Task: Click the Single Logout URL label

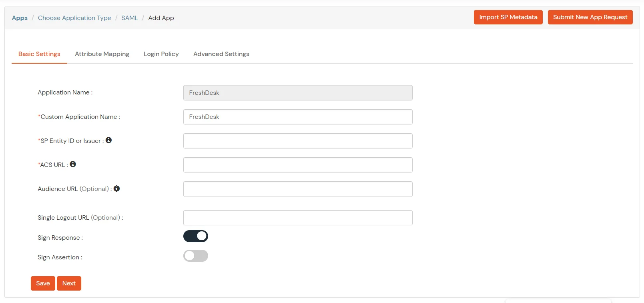Action: (x=80, y=218)
